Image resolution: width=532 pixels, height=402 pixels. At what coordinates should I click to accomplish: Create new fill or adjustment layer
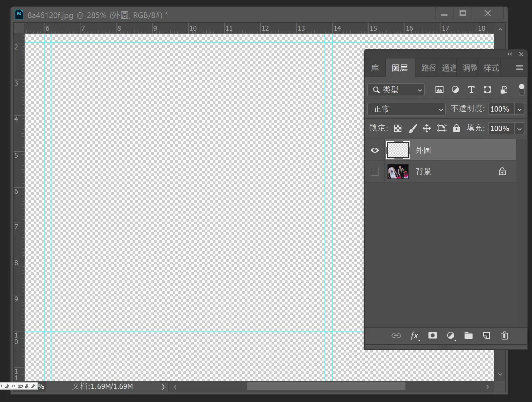[x=451, y=336]
